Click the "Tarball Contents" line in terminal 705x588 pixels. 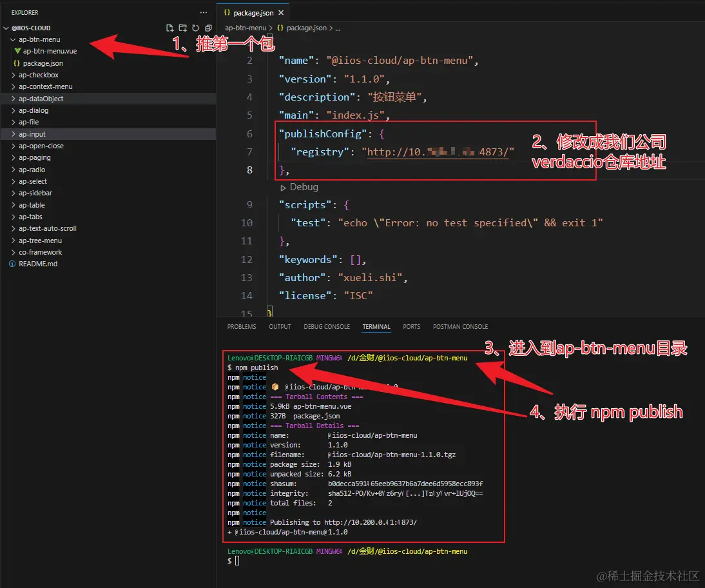316,397
